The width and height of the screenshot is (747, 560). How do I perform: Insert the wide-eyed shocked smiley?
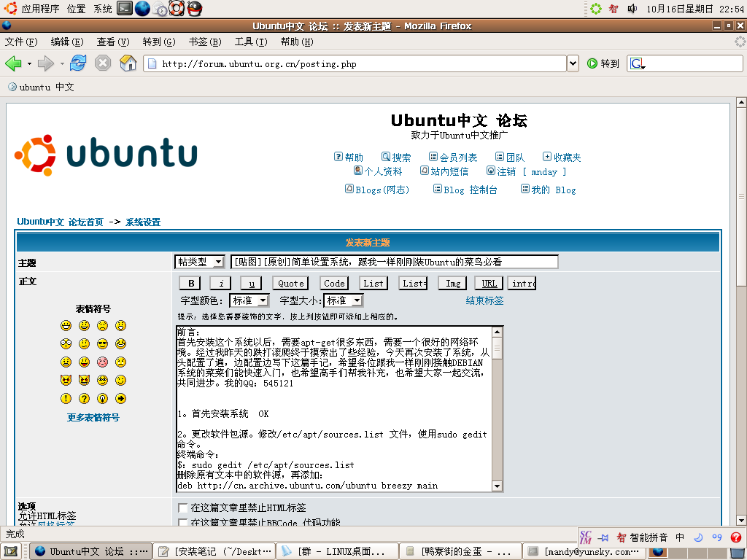click(x=66, y=344)
